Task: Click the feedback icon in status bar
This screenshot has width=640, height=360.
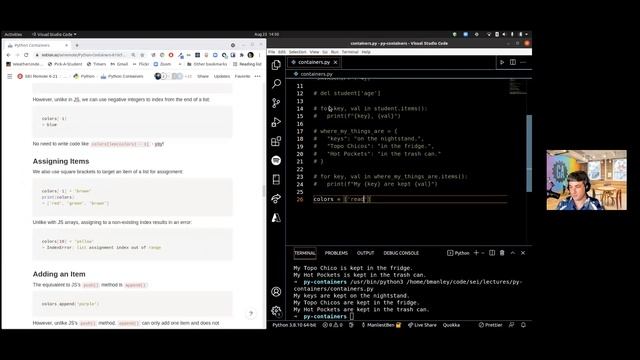Action: [x=511, y=325]
